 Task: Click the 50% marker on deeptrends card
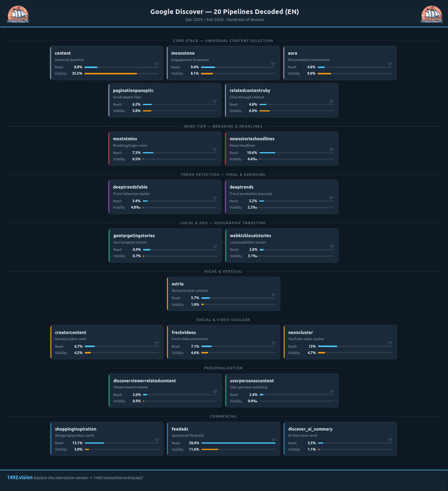point(331,198)
